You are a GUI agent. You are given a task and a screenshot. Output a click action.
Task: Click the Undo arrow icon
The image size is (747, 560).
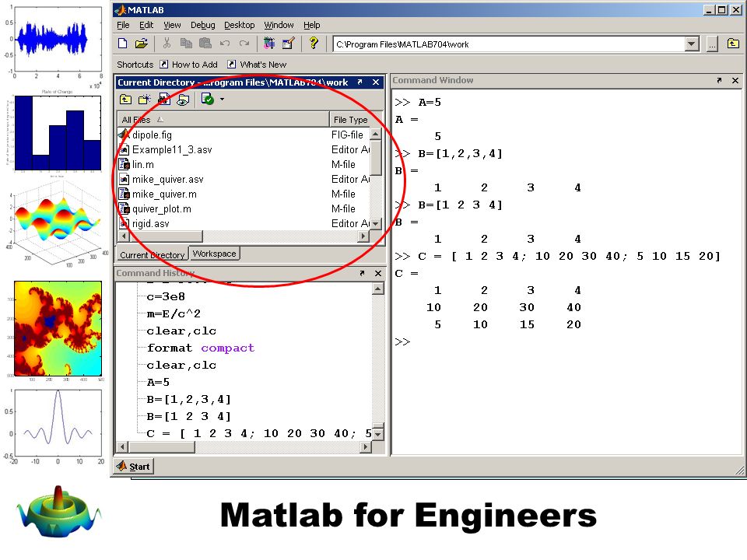click(x=225, y=44)
